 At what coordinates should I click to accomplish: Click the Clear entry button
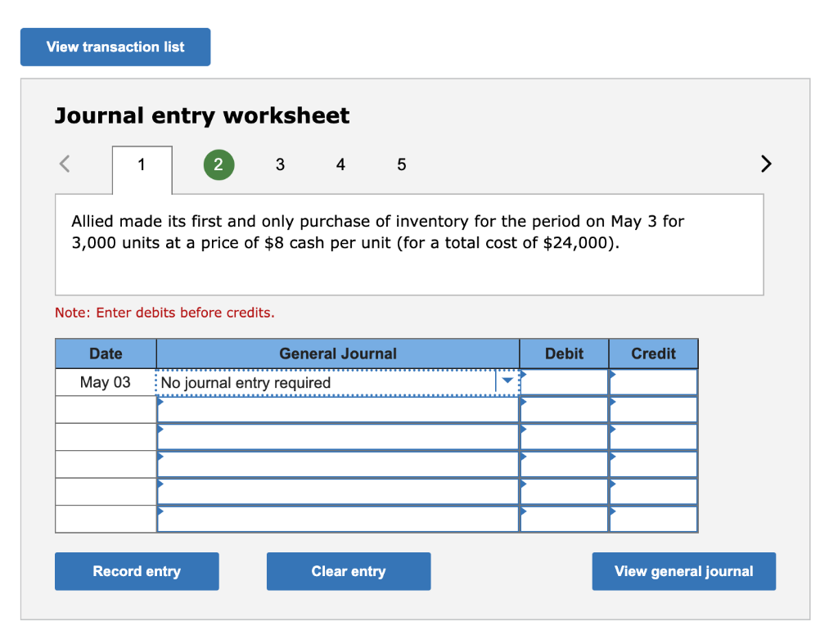point(349,571)
